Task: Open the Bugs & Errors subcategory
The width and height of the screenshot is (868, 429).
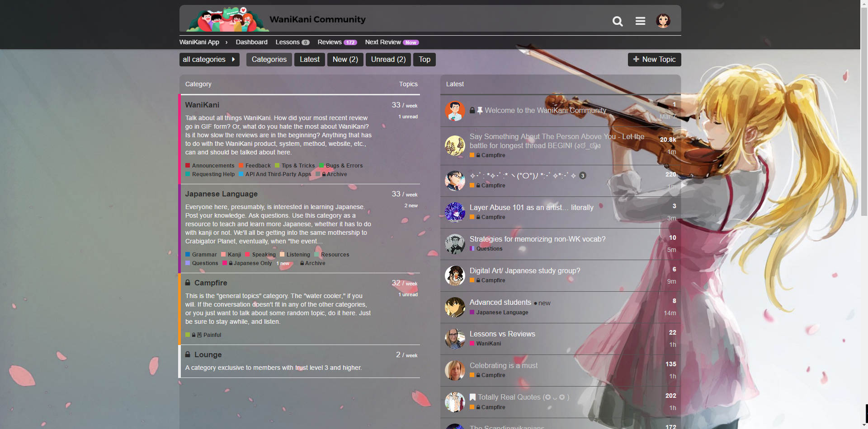Action: point(341,166)
